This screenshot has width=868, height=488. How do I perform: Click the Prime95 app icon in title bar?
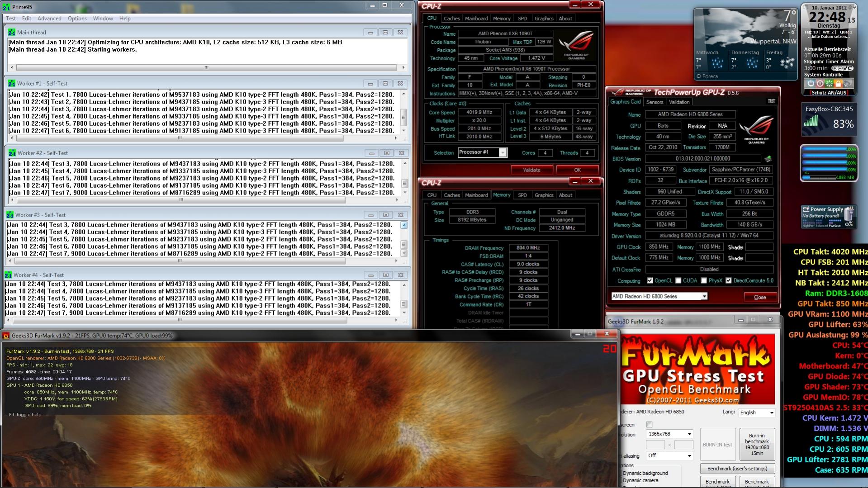point(6,7)
